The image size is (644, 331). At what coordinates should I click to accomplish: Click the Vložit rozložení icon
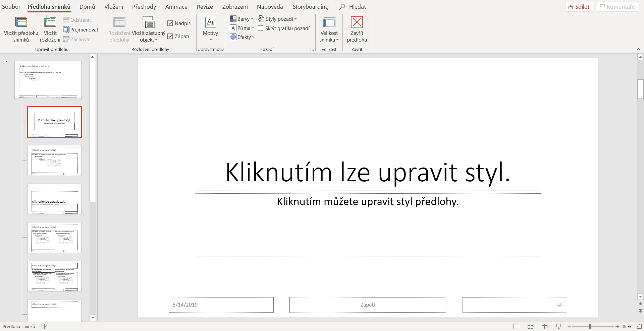point(50,22)
